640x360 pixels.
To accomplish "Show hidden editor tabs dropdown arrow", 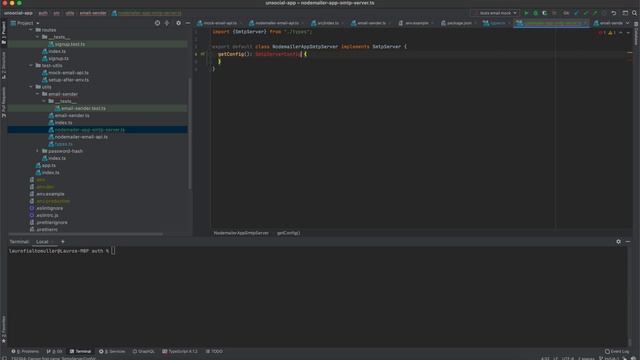I will tap(628, 23).
